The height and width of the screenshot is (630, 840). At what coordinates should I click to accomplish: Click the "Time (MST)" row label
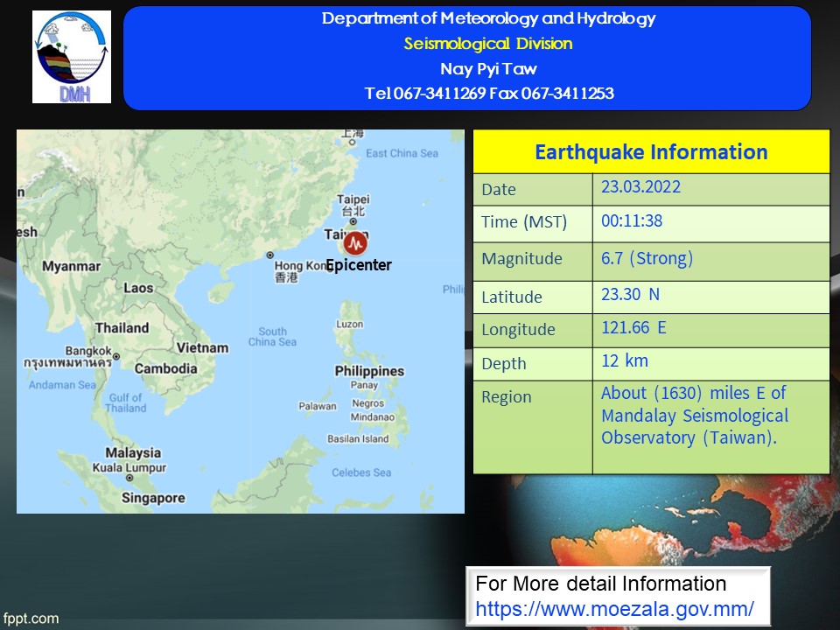tap(524, 221)
